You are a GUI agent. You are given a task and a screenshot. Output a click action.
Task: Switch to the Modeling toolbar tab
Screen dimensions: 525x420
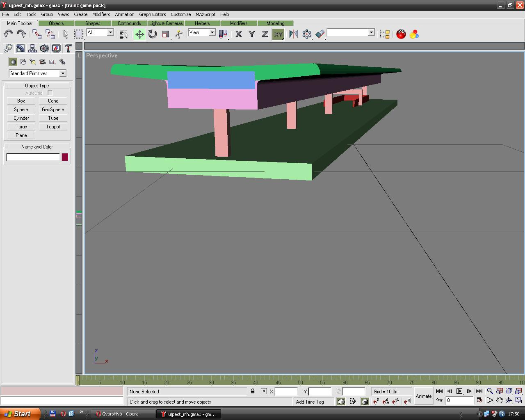click(x=276, y=23)
